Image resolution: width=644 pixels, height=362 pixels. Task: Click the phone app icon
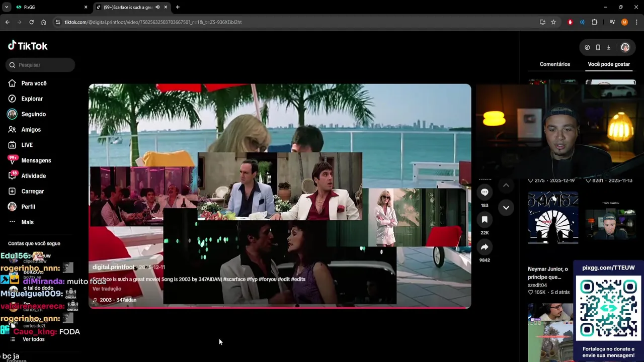click(x=598, y=47)
